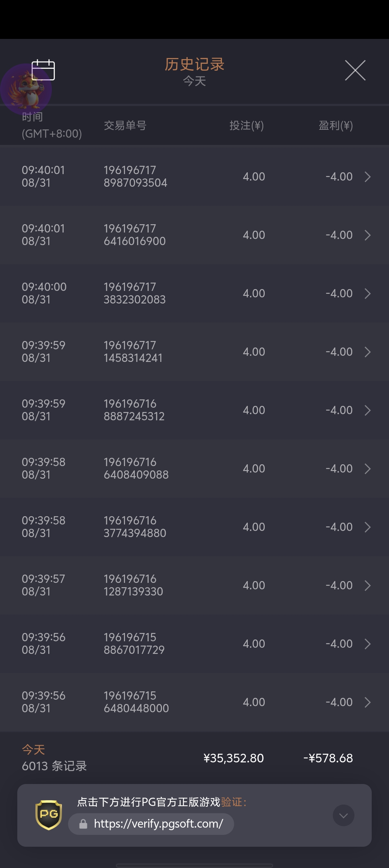
Task: Open arrow for transaction ending 1458314241
Action: pos(367,352)
